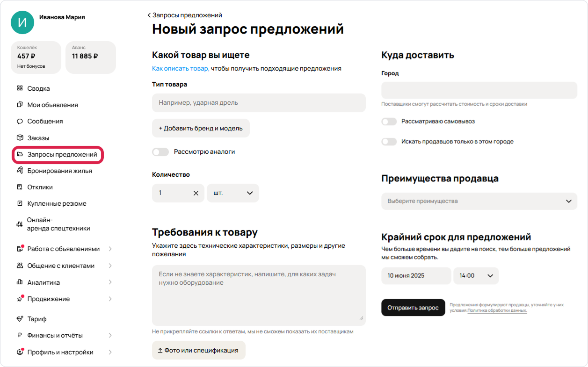Click the Сводка grid icon in sidebar
The height and width of the screenshot is (367, 588).
pyautogui.click(x=20, y=88)
